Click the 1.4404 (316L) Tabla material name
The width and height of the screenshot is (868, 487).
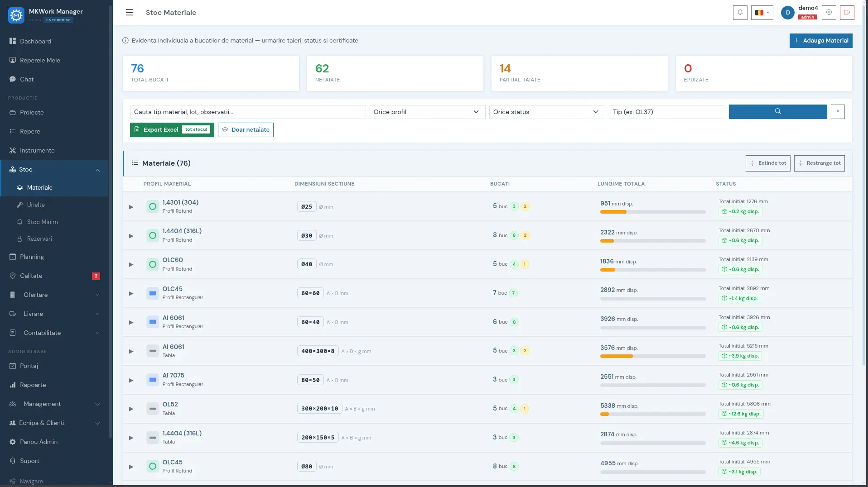tap(182, 434)
